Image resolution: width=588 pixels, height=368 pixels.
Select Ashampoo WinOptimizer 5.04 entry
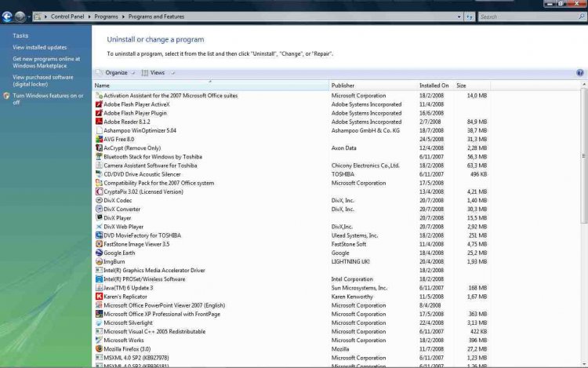tap(292, 130)
